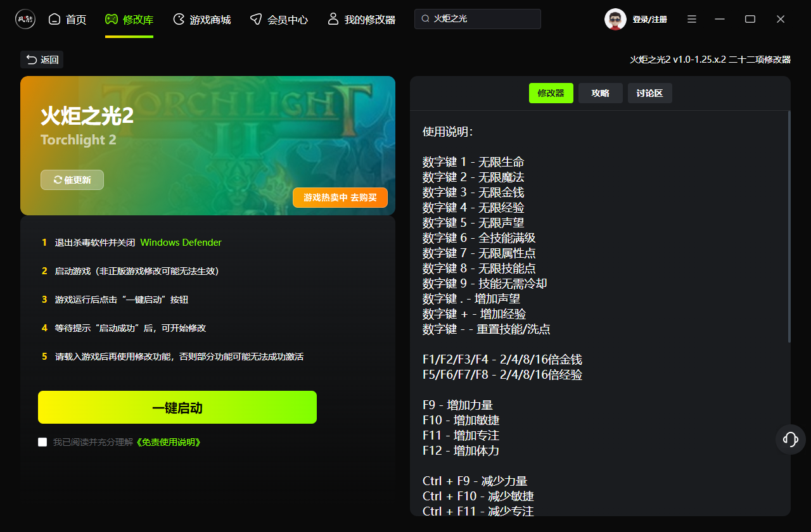Click the 数字键 4 - 无限经验 line
The height and width of the screenshot is (532, 811).
click(473, 208)
